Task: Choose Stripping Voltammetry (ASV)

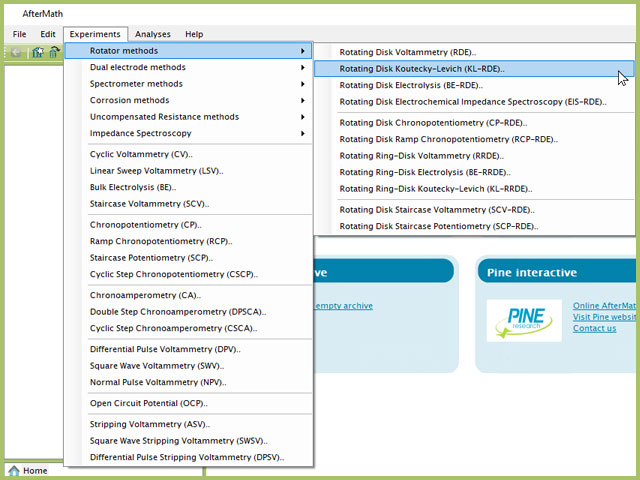Action: tap(189, 424)
